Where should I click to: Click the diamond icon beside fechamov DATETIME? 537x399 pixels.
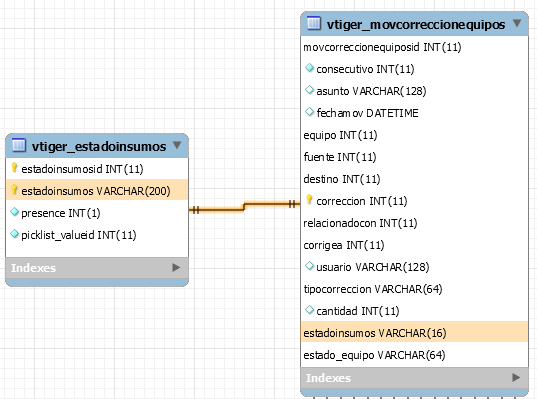click(x=310, y=112)
